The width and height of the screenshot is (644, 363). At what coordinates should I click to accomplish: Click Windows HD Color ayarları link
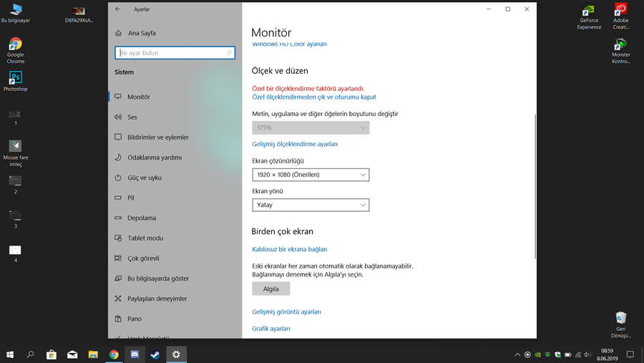[x=289, y=44]
